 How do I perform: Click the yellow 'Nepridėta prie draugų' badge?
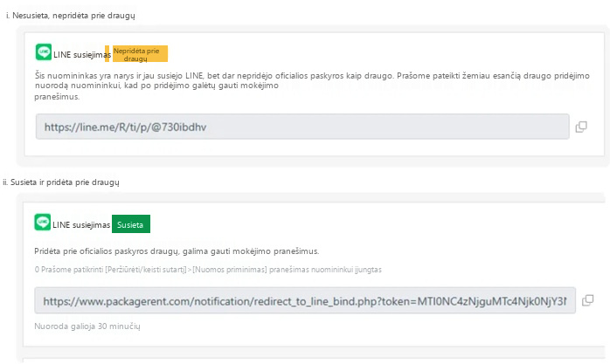tap(140, 54)
